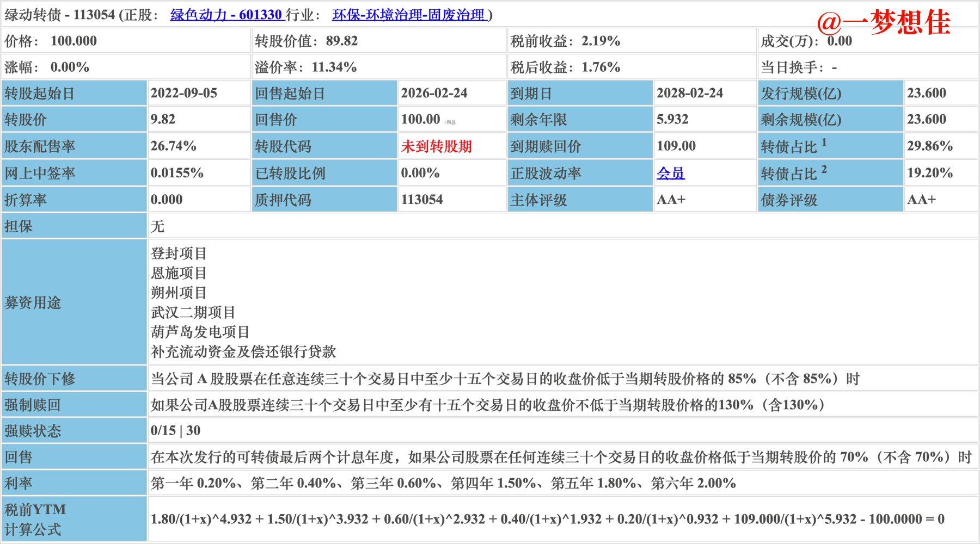Click the 到期赎回价 value 109.00
This screenshot has height=544, width=980.
(676, 146)
